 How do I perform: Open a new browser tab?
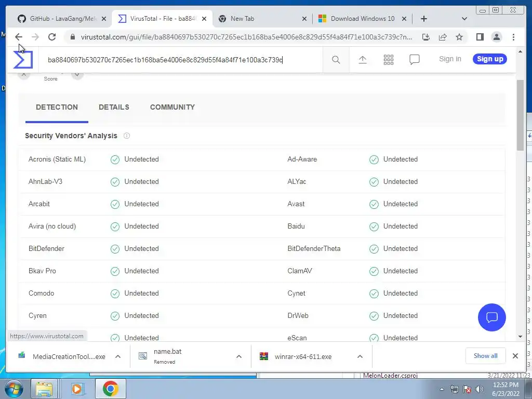coord(424,19)
